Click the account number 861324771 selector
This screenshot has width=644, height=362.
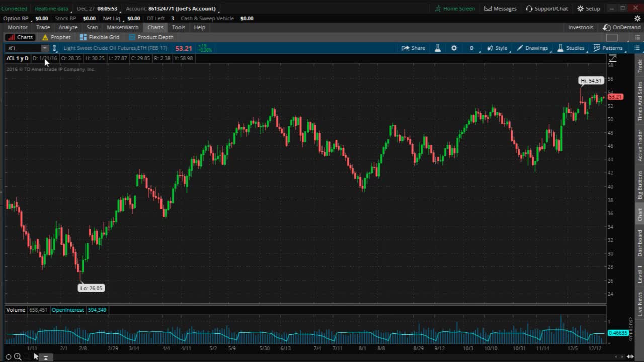[182, 9]
